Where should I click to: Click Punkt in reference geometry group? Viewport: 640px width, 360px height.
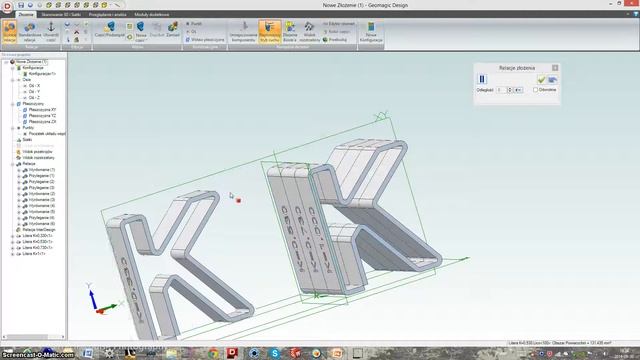[194, 24]
